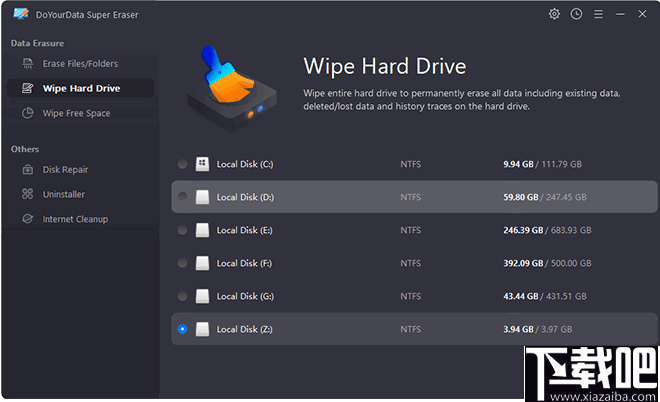Open the Uninstaller tool
The image size is (660, 402).
coord(80,194)
